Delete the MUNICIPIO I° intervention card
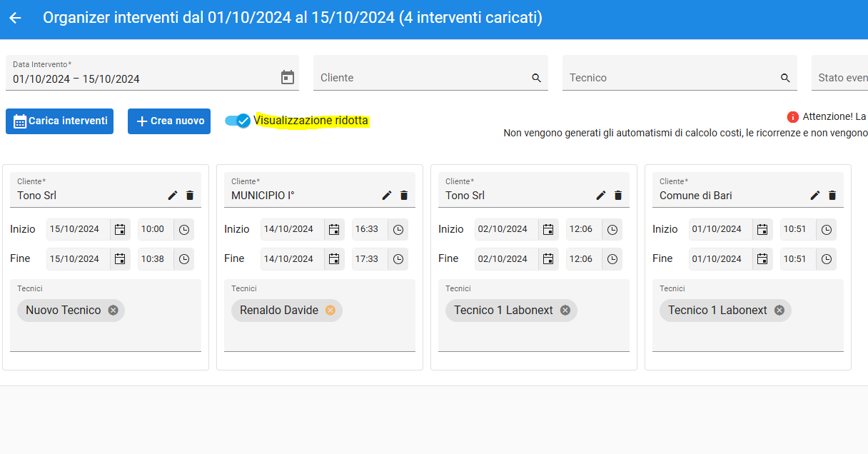The width and height of the screenshot is (868, 454). point(404,195)
